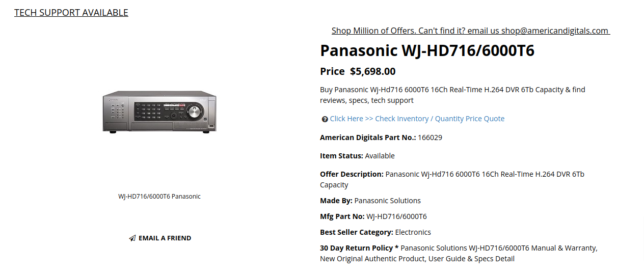This screenshot has width=644, height=275.
Task: Click the Best Seller Category Electronics text
Action: coord(375,232)
